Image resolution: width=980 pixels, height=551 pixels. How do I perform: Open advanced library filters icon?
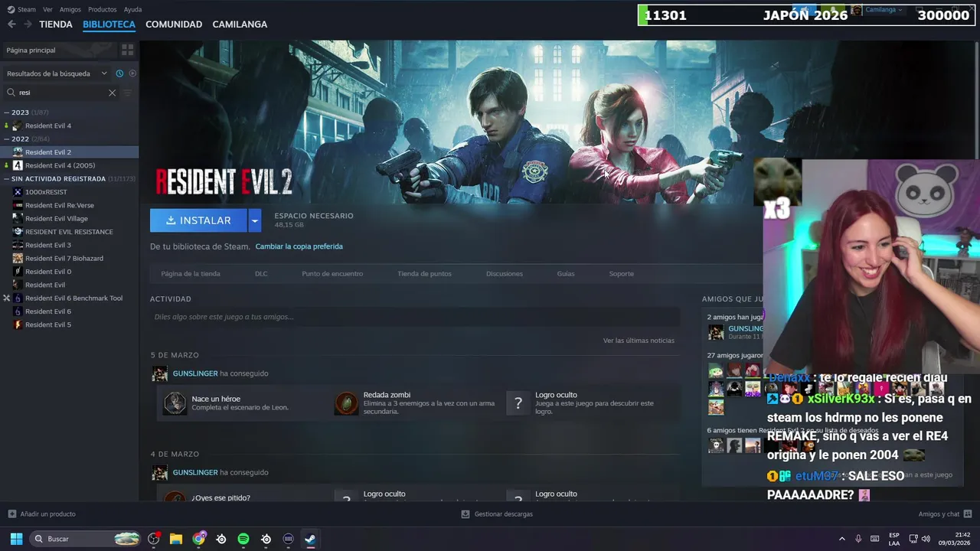tap(128, 93)
